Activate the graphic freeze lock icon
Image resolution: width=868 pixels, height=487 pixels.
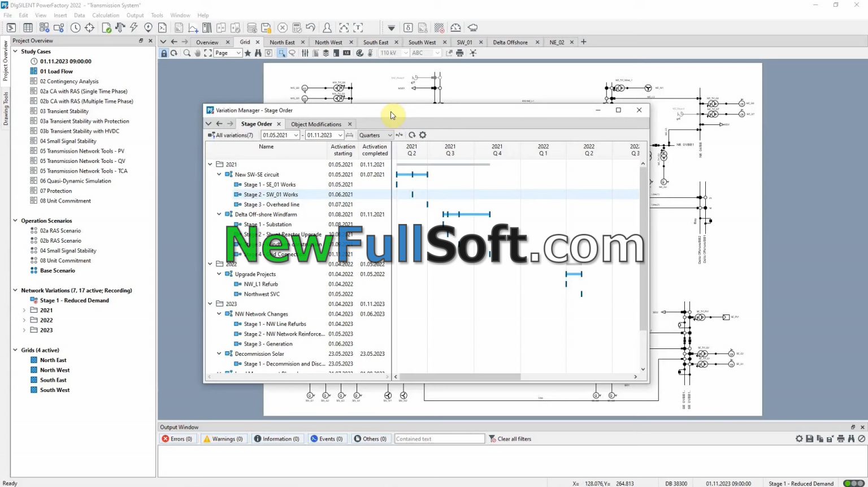pos(164,53)
